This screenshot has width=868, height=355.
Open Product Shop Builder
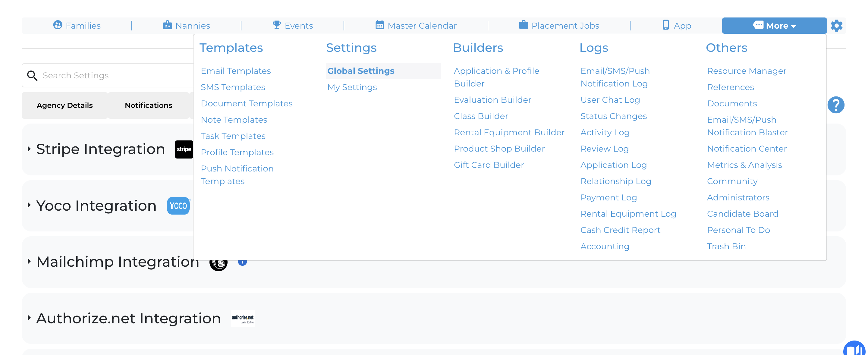point(499,149)
